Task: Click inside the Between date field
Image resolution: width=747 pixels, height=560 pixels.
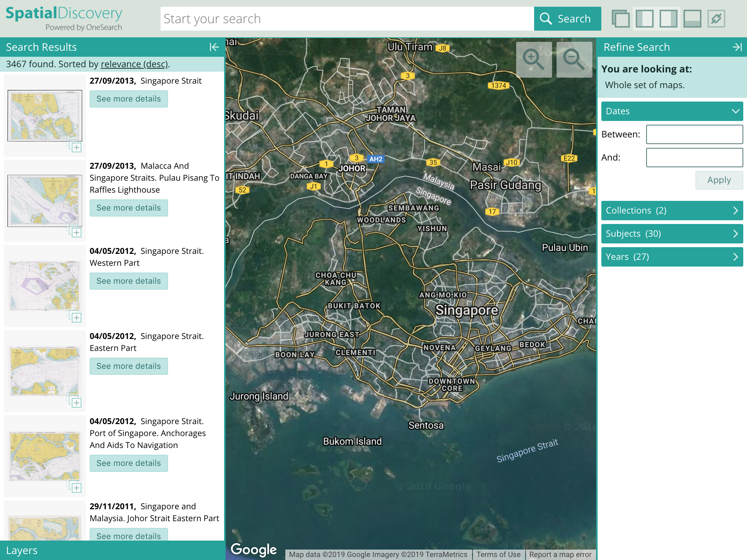Action: 694,134
